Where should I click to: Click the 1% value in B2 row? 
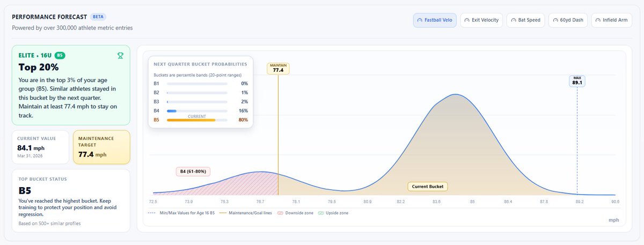coord(244,93)
